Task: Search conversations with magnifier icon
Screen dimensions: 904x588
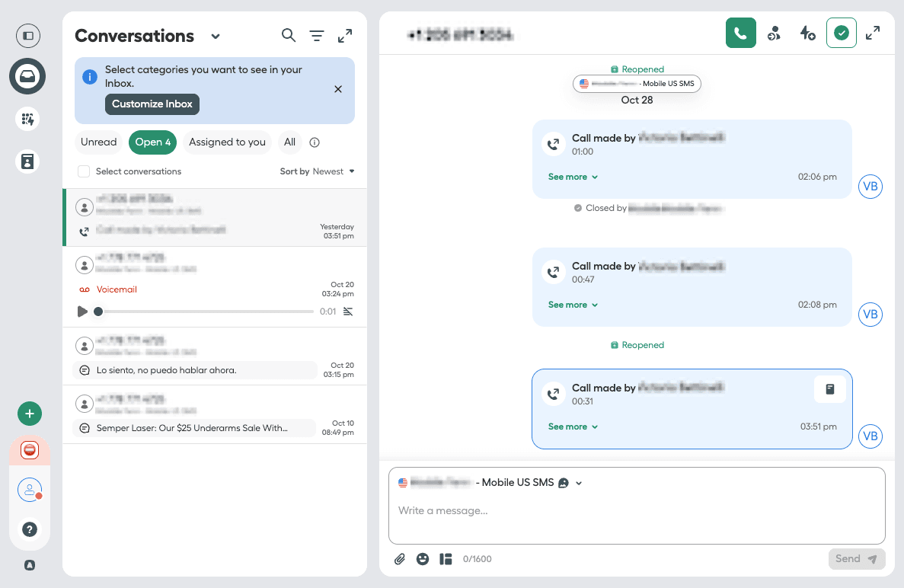Action: [289, 35]
